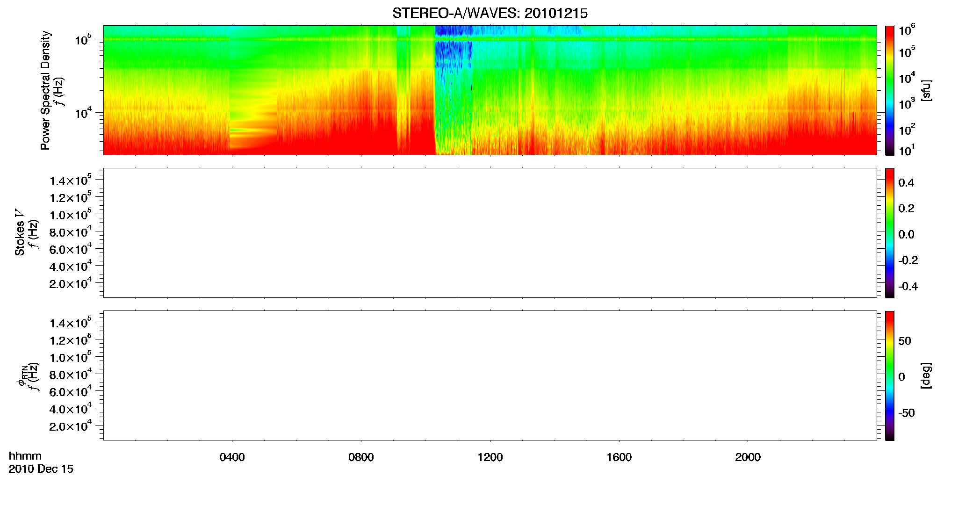This screenshot has width=980, height=505.
Task: Click the 0400 time tick label
Action: tap(232, 457)
